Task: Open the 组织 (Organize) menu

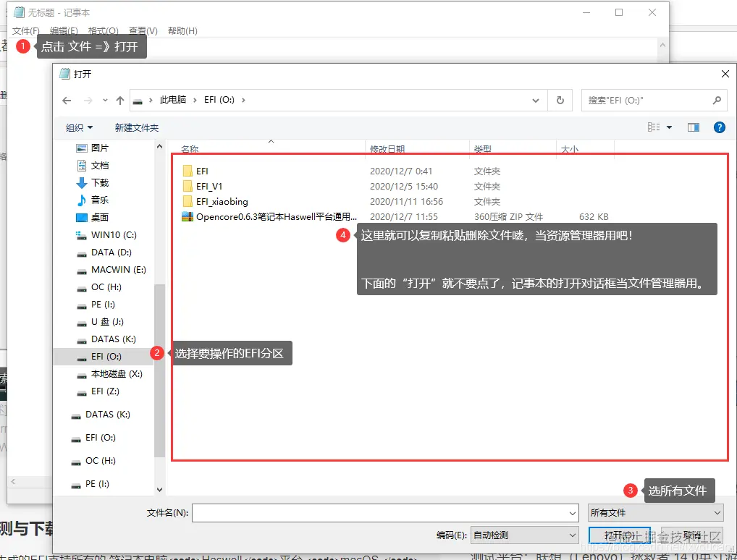Action: point(79,128)
